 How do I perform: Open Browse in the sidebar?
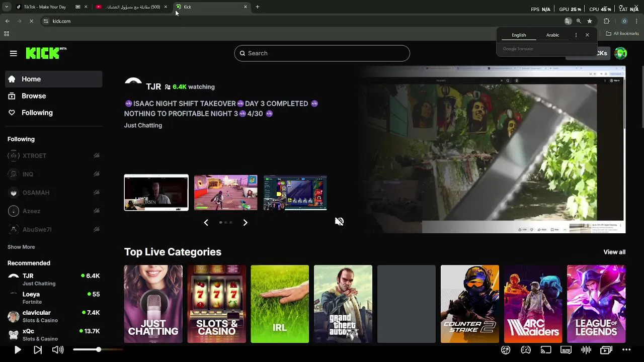coord(54,96)
